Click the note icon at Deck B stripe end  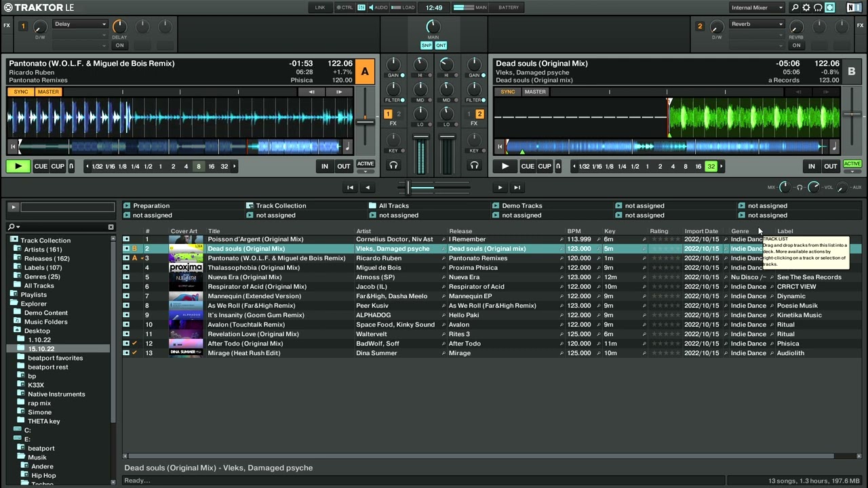(835, 146)
